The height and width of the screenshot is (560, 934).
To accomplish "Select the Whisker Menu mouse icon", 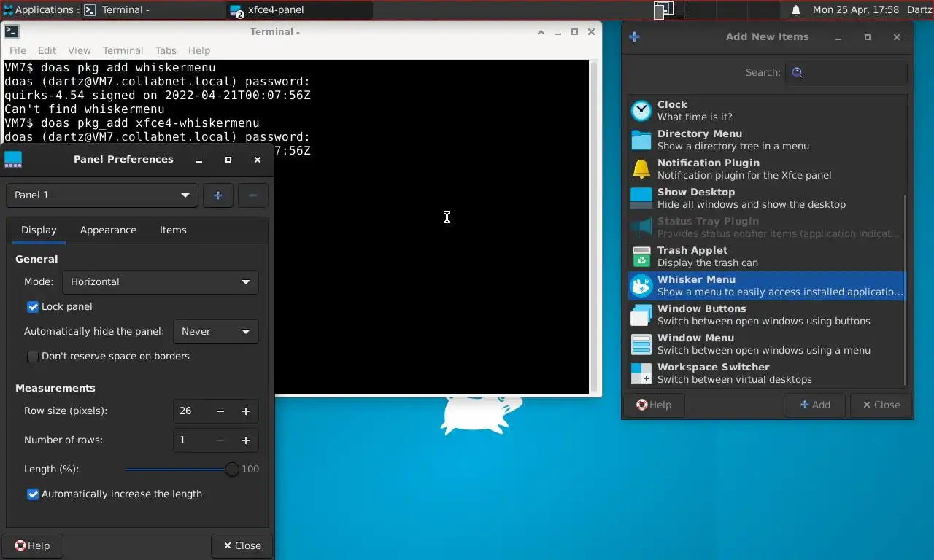I will pyautogui.click(x=641, y=286).
